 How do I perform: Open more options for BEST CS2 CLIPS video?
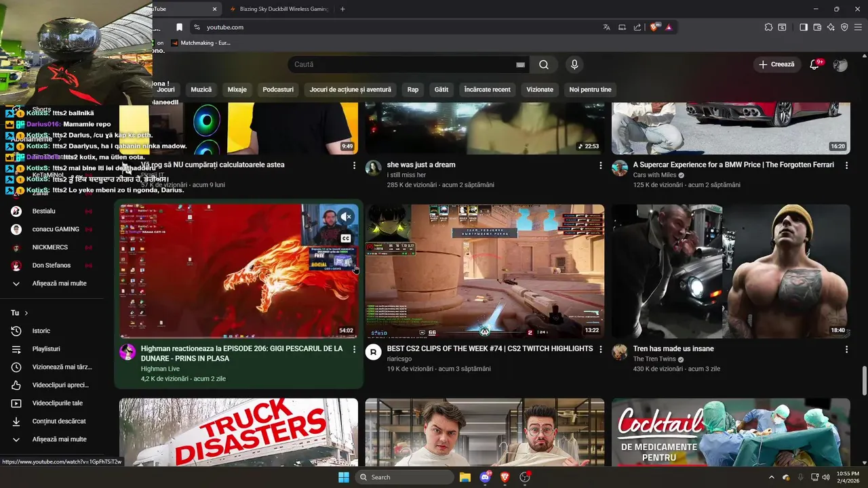[x=600, y=349]
